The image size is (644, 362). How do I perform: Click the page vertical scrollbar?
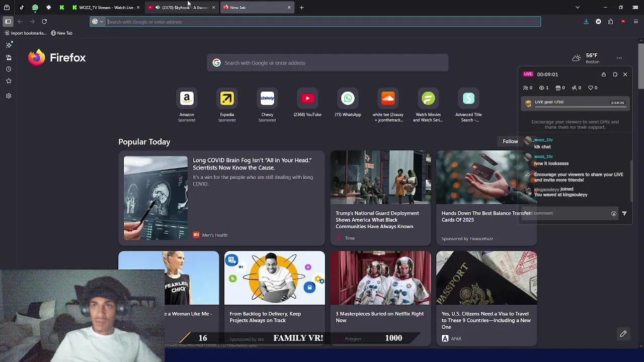(x=641, y=65)
